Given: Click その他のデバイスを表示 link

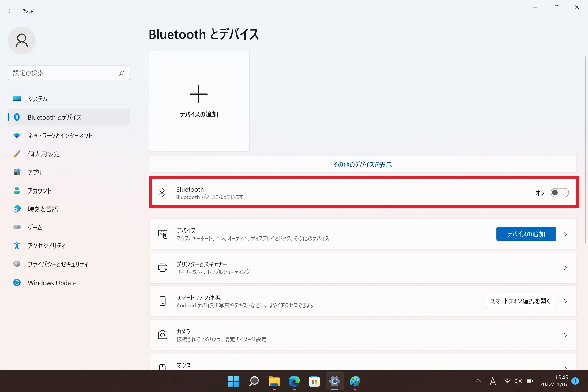Looking at the screenshot, I should click(x=362, y=164).
